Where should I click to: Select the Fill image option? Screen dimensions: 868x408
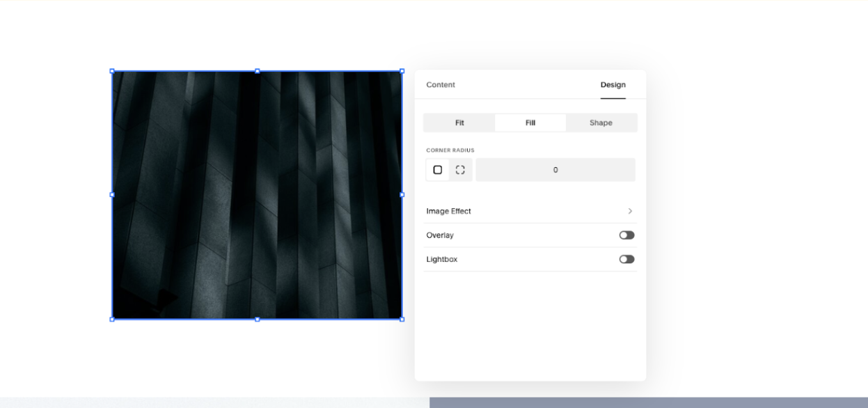tap(530, 123)
